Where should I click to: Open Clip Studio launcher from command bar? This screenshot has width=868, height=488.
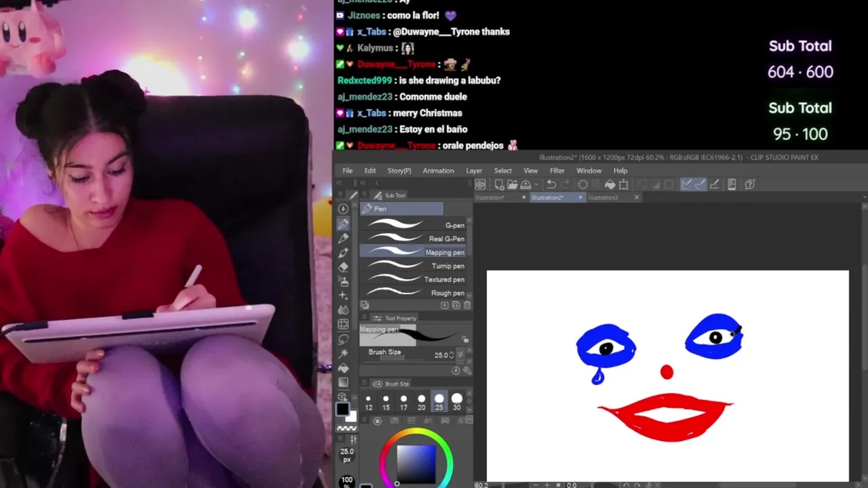481,184
